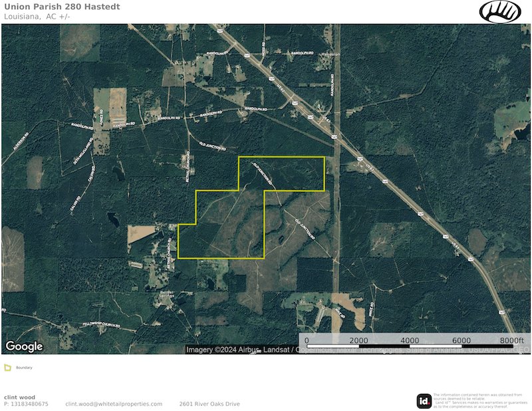The width and height of the screenshot is (532, 411).
Task: Open the clint.wood@whitetailproperties.com email link
Action: [x=114, y=404]
